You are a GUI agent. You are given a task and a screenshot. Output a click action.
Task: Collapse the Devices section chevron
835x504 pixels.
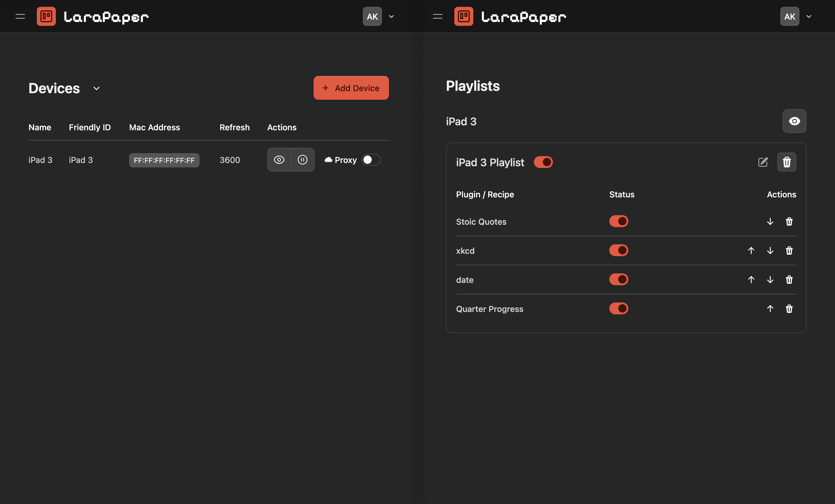96,88
